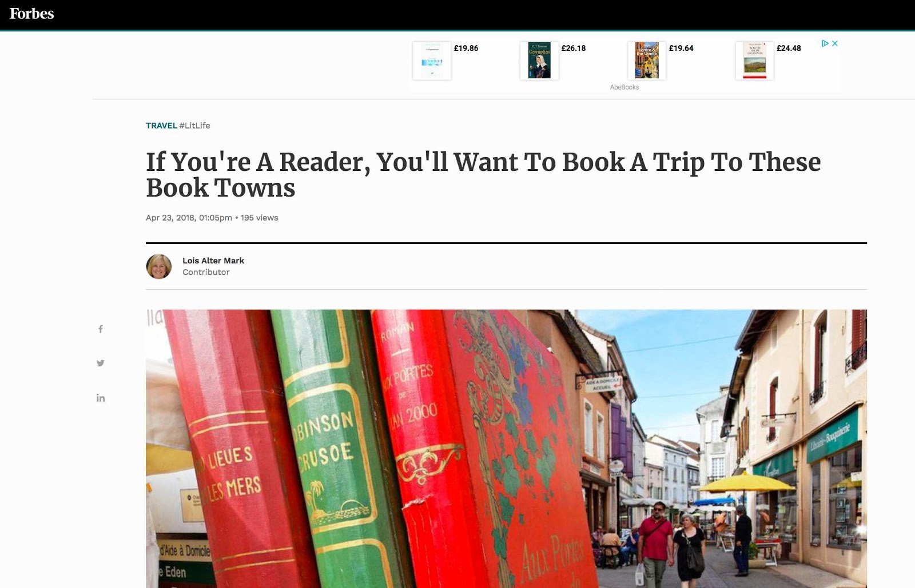915x588 pixels.
Task: Click the AbeBooks advertiser label
Action: click(x=624, y=87)
